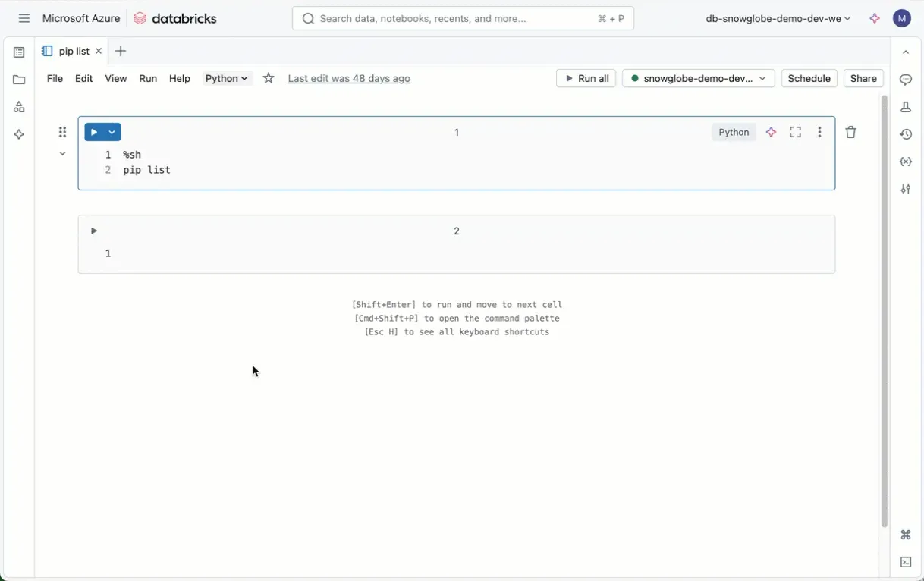Close the pip list tab
Screen dimensions: 924x581
click(x=99, y=52)
